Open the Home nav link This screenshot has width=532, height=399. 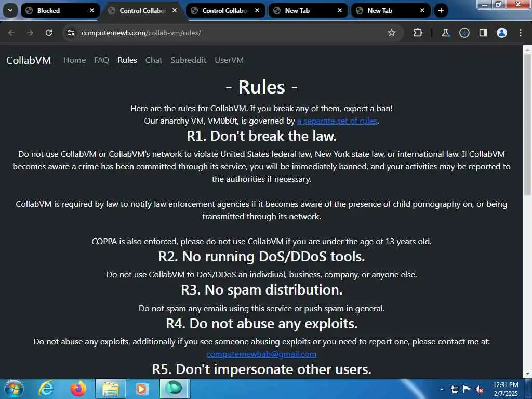(75, 60)
